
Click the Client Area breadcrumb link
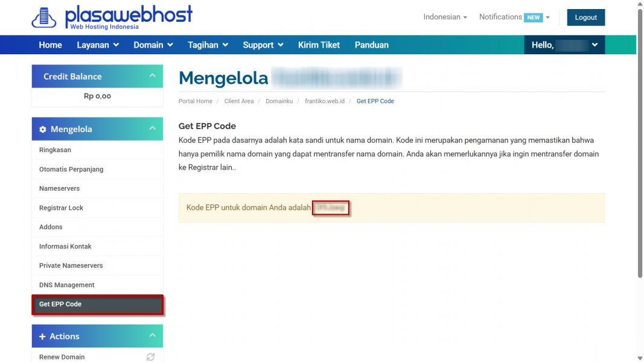click(x=238, y=101)
